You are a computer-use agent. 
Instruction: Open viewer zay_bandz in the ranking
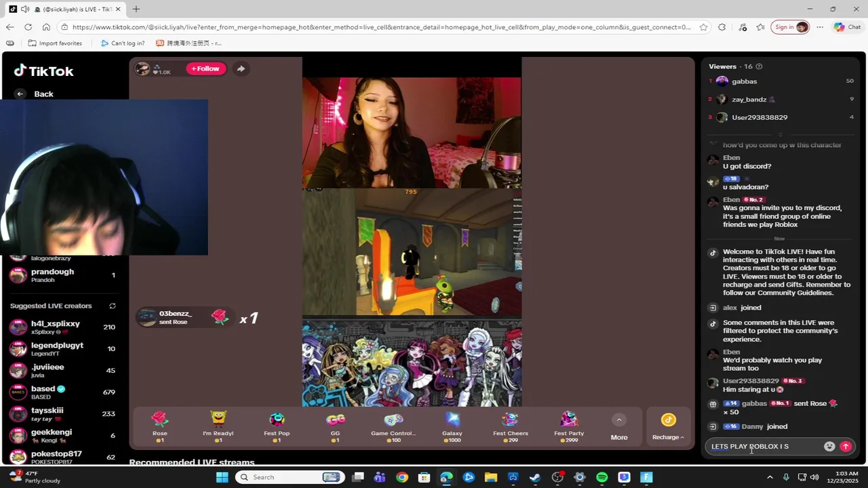tap(780, 99)
